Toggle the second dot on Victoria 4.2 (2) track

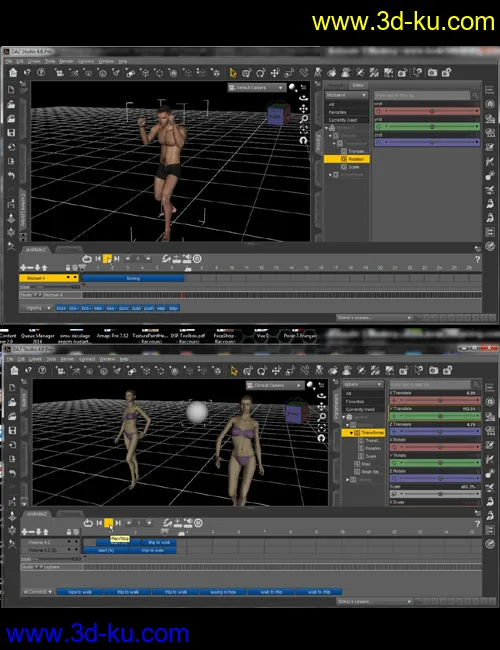pyautogui.click(x=76, y=550)
